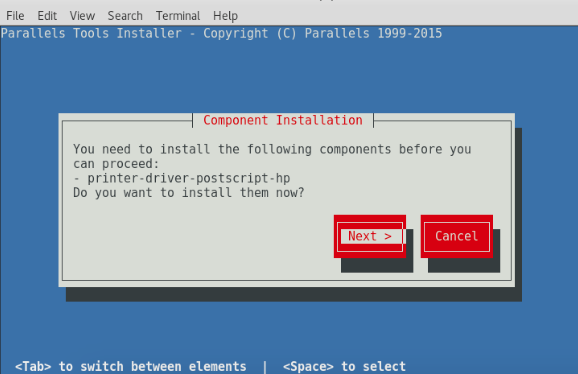Open the Search menu
The height and width of the screenshot is (374, 578).
point(125,16)
